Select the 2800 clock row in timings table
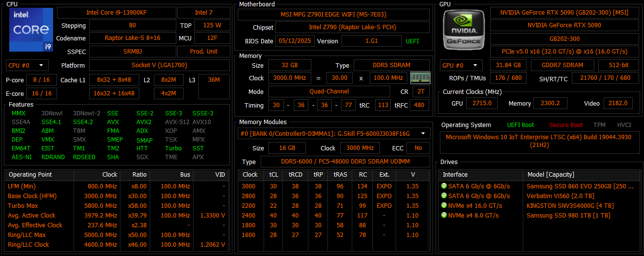 pos(334,196)
